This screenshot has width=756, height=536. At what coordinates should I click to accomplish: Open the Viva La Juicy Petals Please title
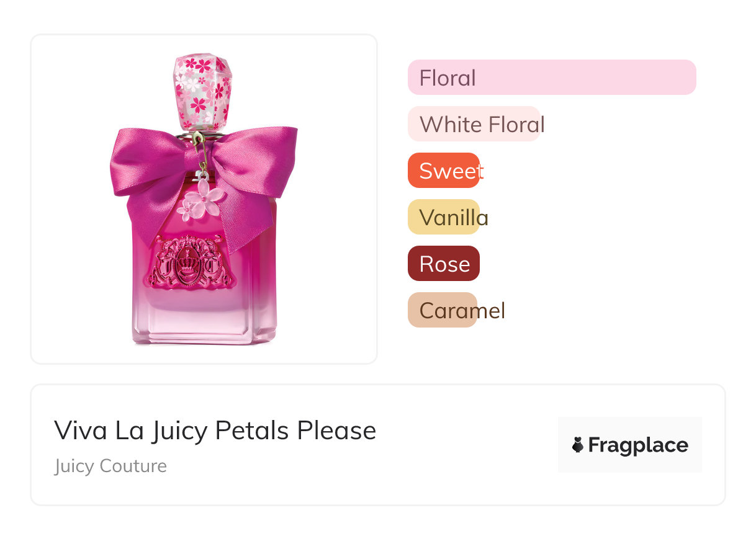(215, 431)
